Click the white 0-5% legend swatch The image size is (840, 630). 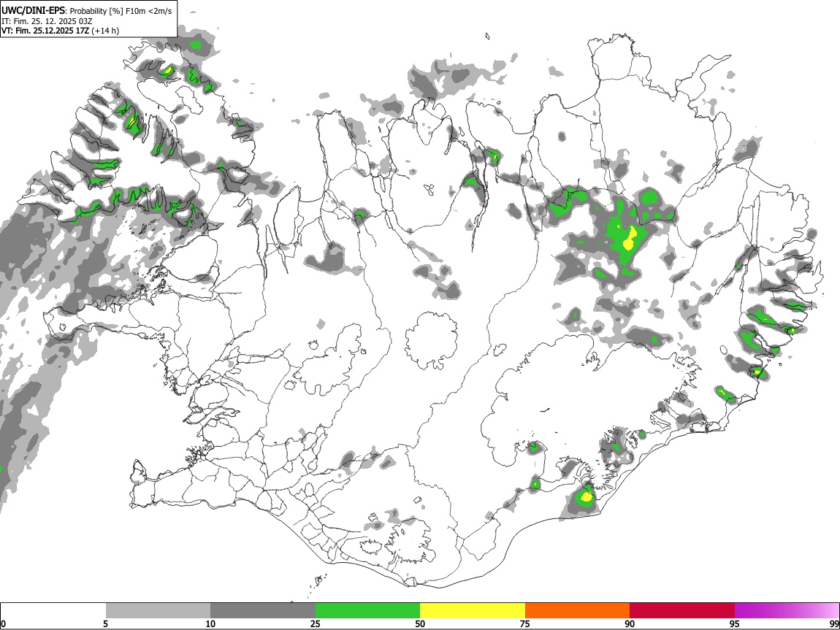pyautogui.click(x=53, y=610)
